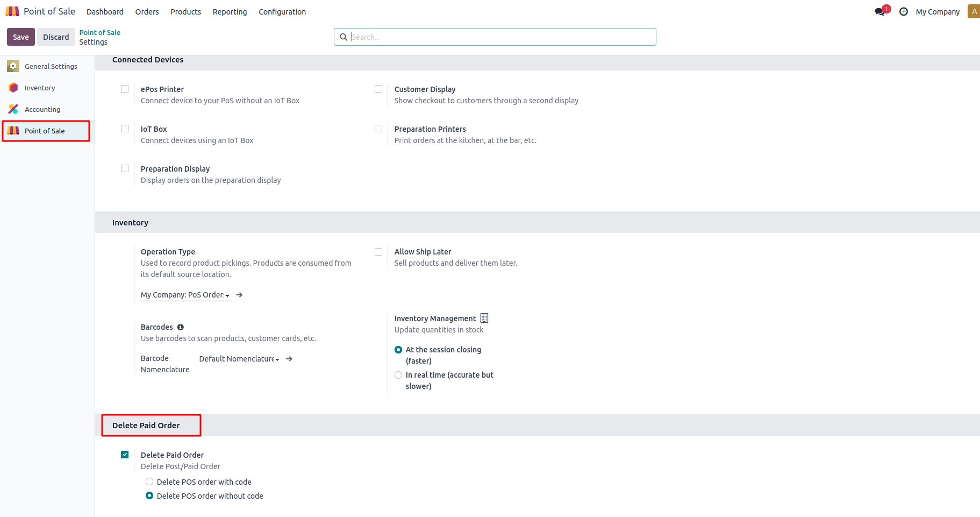Open Operation Type record arrow link
Image resolution: width=980 pixels, height=517 pixels.
pos(239,295)
